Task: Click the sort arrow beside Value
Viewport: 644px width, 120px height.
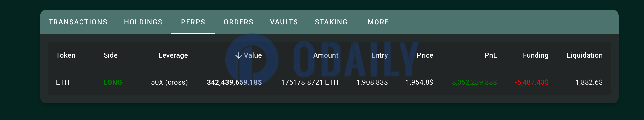Action: [x=239, y=55]
